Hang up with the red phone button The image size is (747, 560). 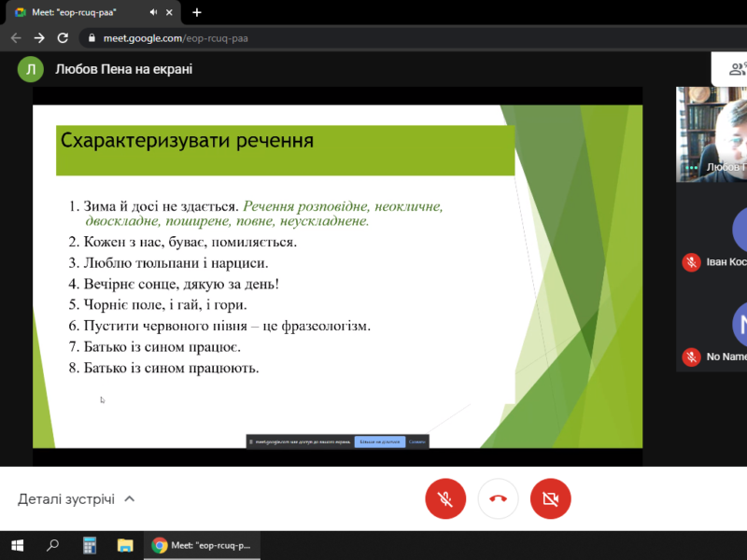point(498,499)
